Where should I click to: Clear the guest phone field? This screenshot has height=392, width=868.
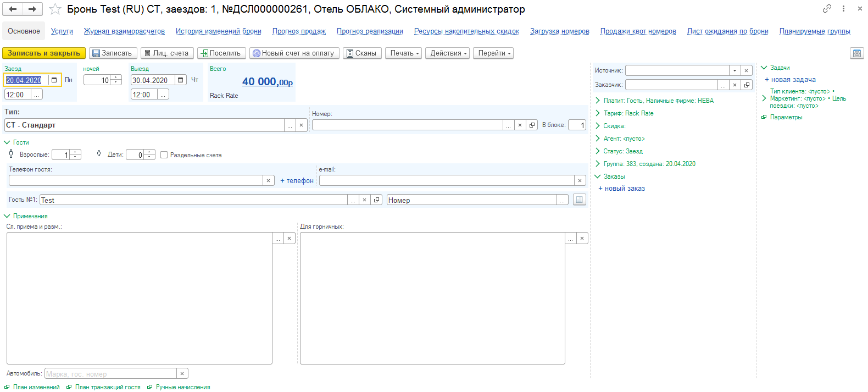(268, 180)
